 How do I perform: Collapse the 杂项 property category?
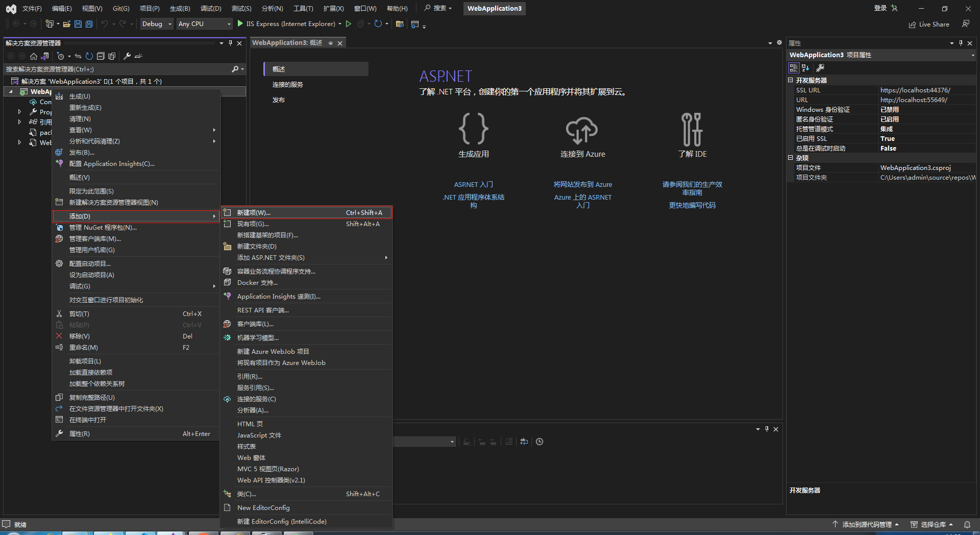pos(791,158)
